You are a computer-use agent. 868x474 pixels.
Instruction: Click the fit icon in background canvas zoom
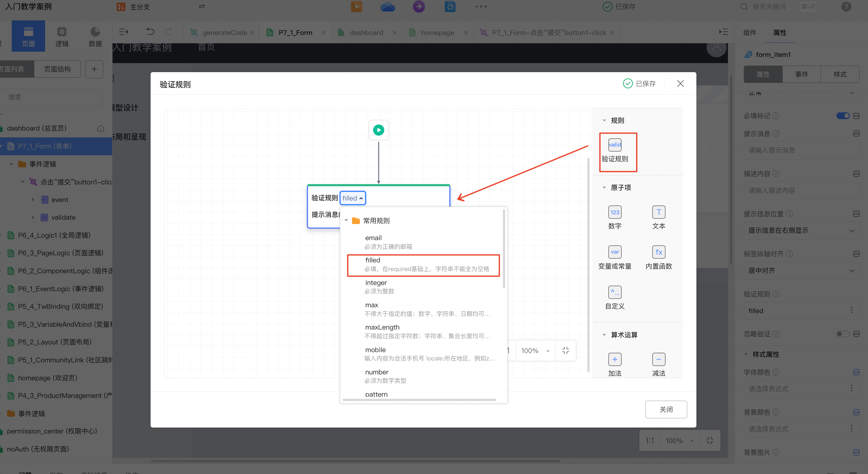pos(710,441)
